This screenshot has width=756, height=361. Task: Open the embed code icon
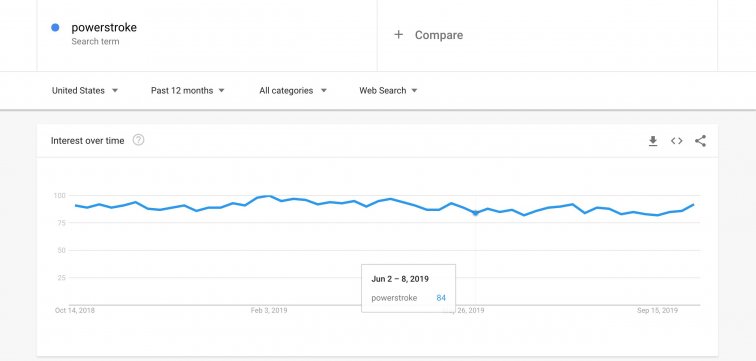(676, 141)
